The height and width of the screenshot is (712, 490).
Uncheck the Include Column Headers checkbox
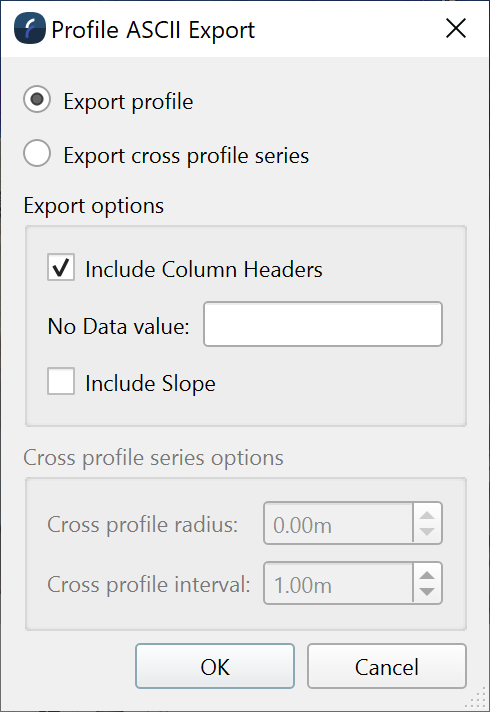coord(61,267)
